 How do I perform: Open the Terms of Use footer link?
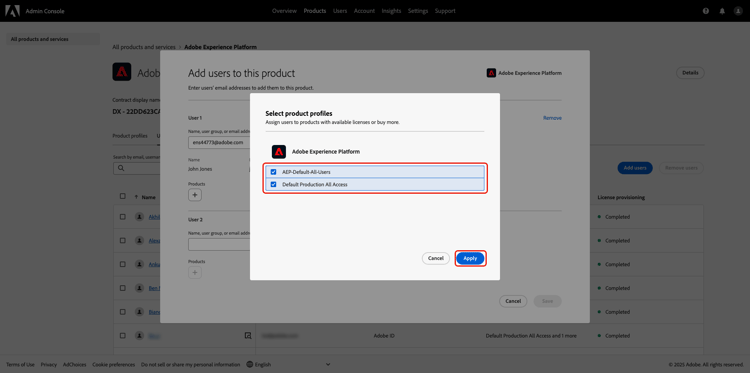tap(20, 364)
